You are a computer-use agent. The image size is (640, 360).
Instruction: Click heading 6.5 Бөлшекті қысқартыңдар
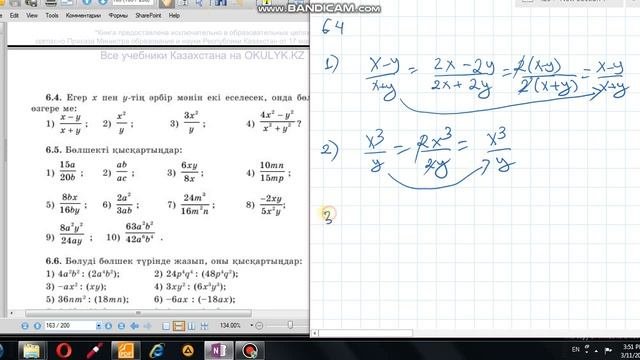click(x=114, y=150)
